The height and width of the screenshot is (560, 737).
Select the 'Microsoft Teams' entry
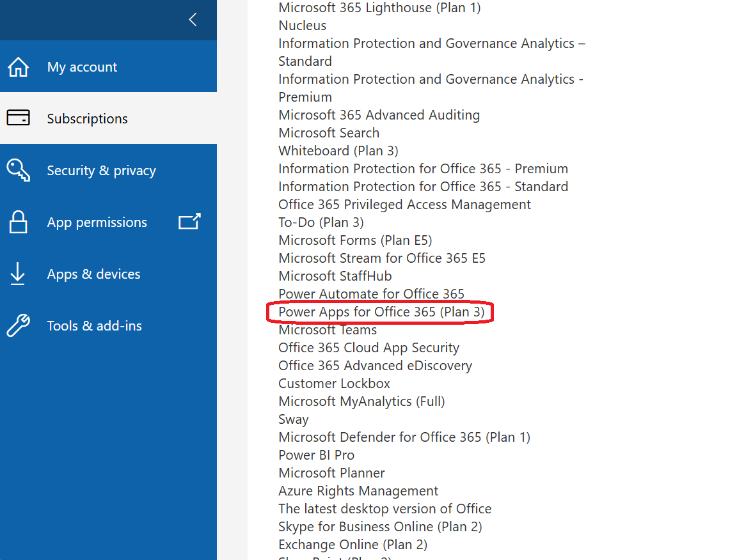click(x=328, y=330)
